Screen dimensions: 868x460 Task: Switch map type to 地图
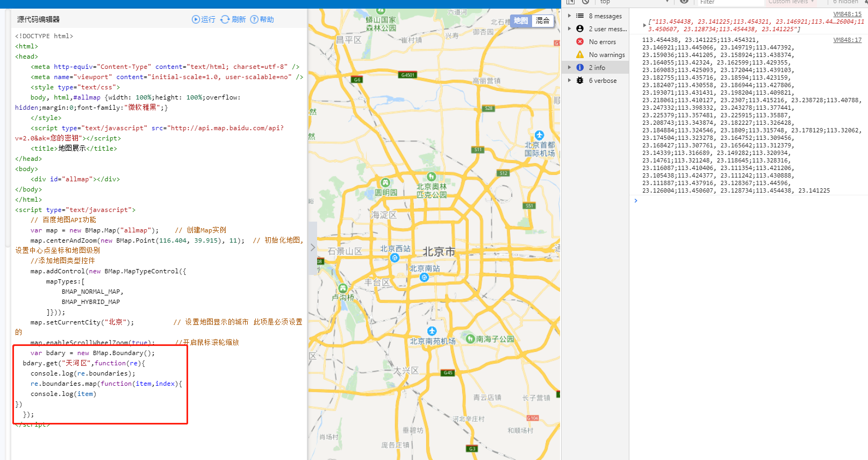(521, 21)
